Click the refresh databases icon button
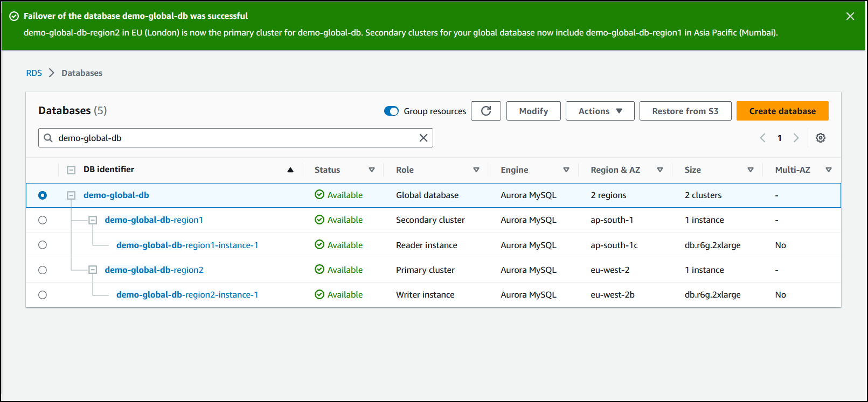The height and width of the screenshot is (402, 868). pyautogui.click(x=485, y=111)
